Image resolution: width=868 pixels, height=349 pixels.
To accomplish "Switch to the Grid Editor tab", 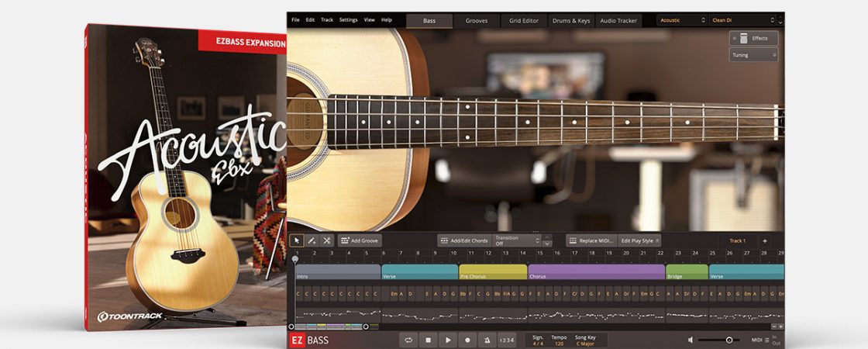I will pos(524,21).
